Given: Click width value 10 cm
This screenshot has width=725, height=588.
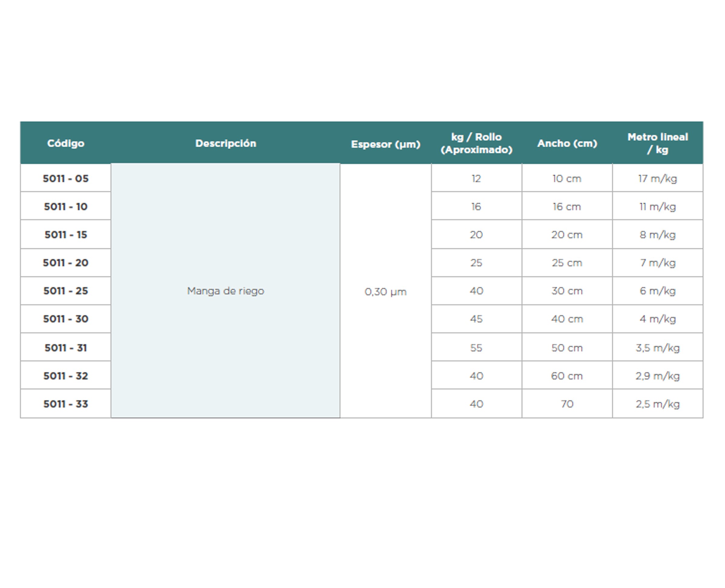Looking at the screenshot, I should (x=567, y=178).
